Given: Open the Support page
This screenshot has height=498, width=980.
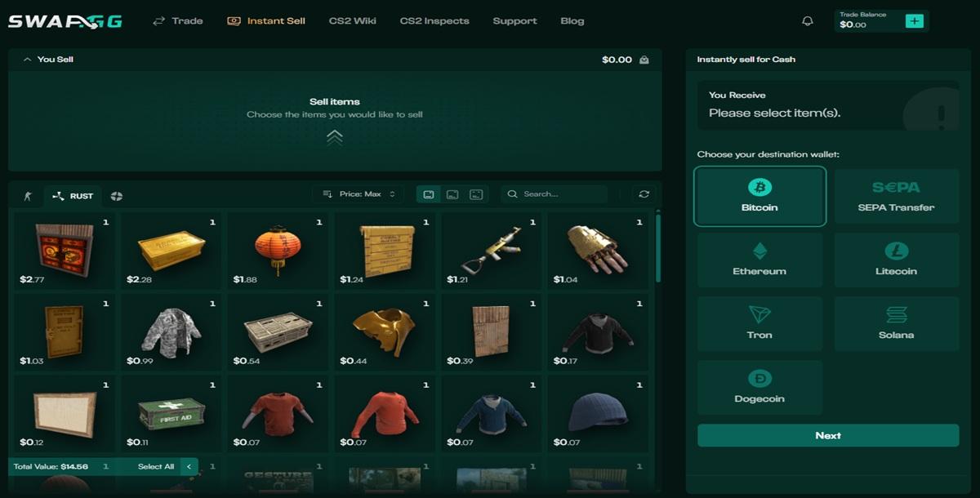Looking at the screenshot, I should click(514, 21).
